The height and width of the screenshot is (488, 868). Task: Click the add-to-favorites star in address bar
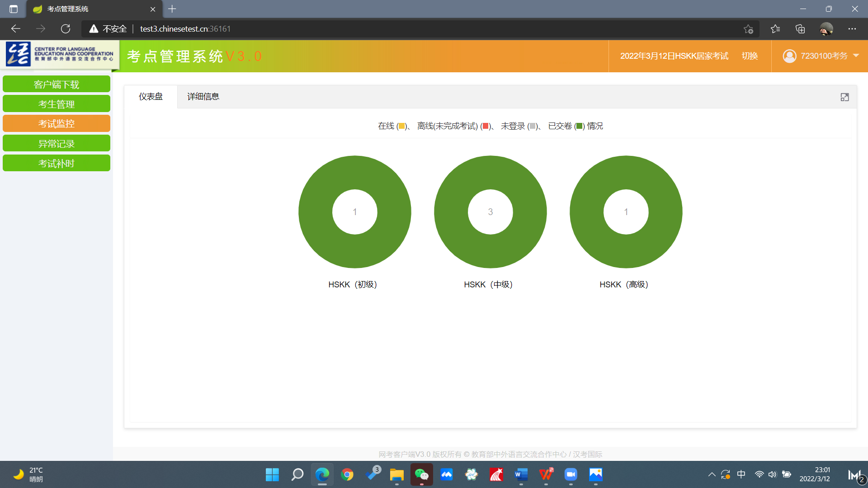[748, 29]
